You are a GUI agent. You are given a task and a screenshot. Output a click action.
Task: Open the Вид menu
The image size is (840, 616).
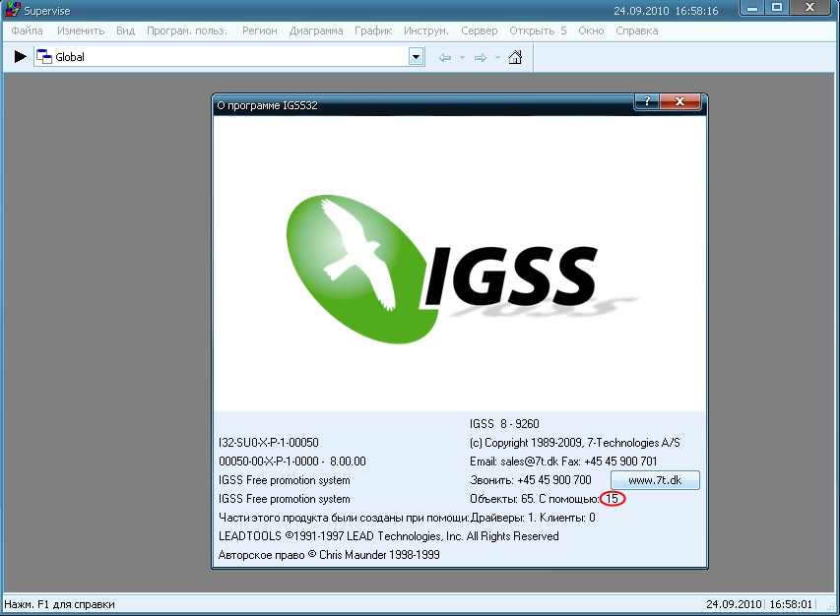pos(125,31)
